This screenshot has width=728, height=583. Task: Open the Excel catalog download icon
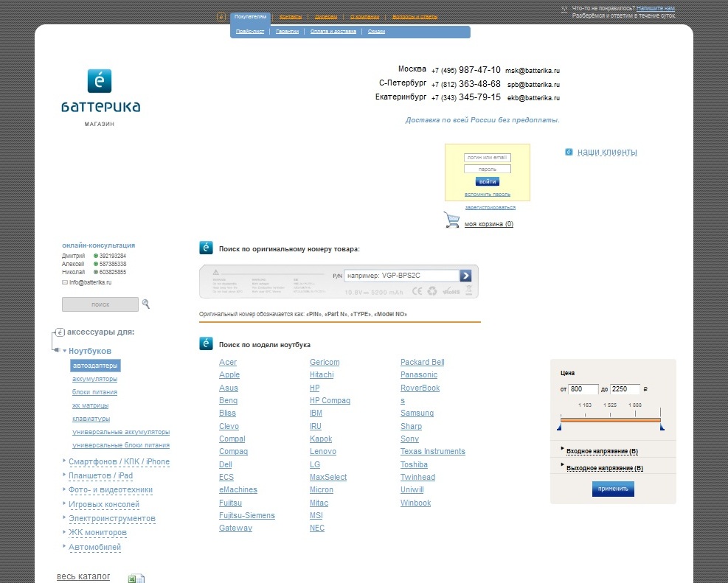[x=136, y=579]
